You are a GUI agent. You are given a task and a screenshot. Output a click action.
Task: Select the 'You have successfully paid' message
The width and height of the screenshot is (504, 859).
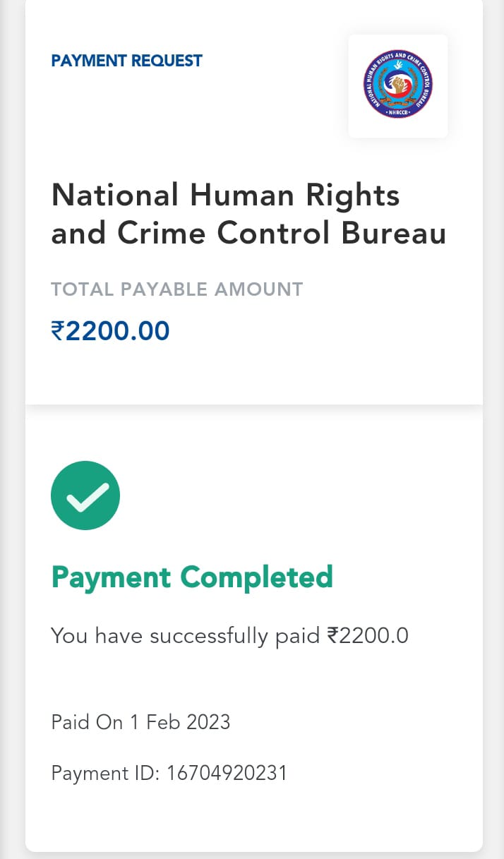(x=185, y=636)
